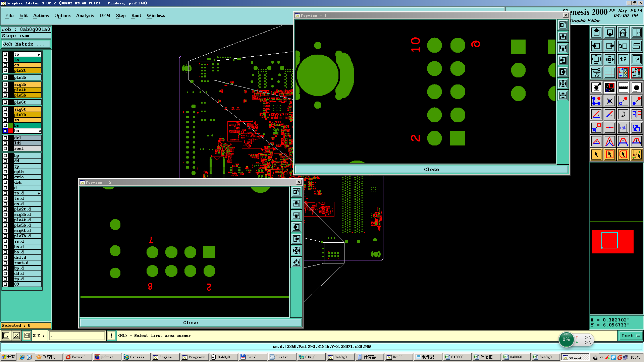The width and height of the screenshot is (644, 362).
Task: Select the feature highlight black circle arrow icon
Action: coord(596,88)
